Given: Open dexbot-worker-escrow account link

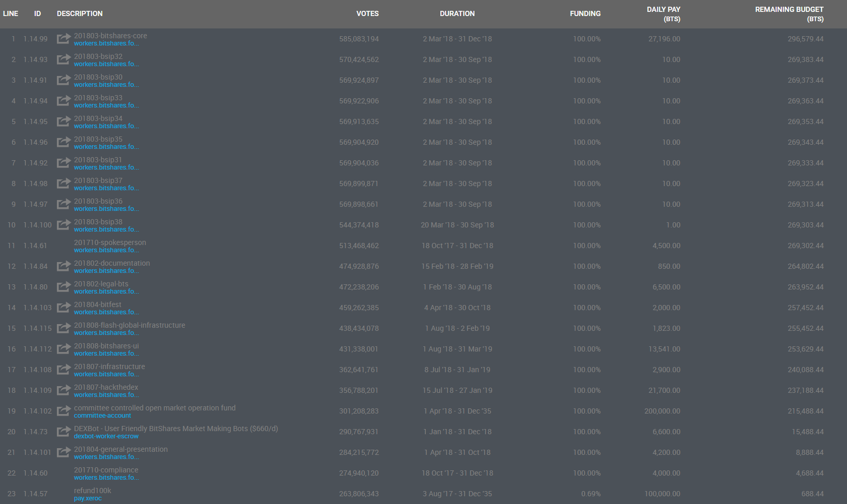Looking at the screenshot, I should pyautogui.click(x=106, y=436).
